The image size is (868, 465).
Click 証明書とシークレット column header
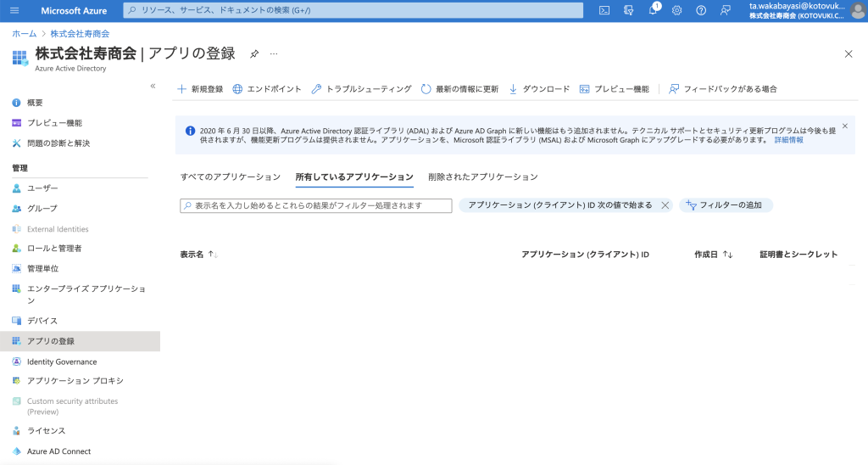click(x=798, y=255)
